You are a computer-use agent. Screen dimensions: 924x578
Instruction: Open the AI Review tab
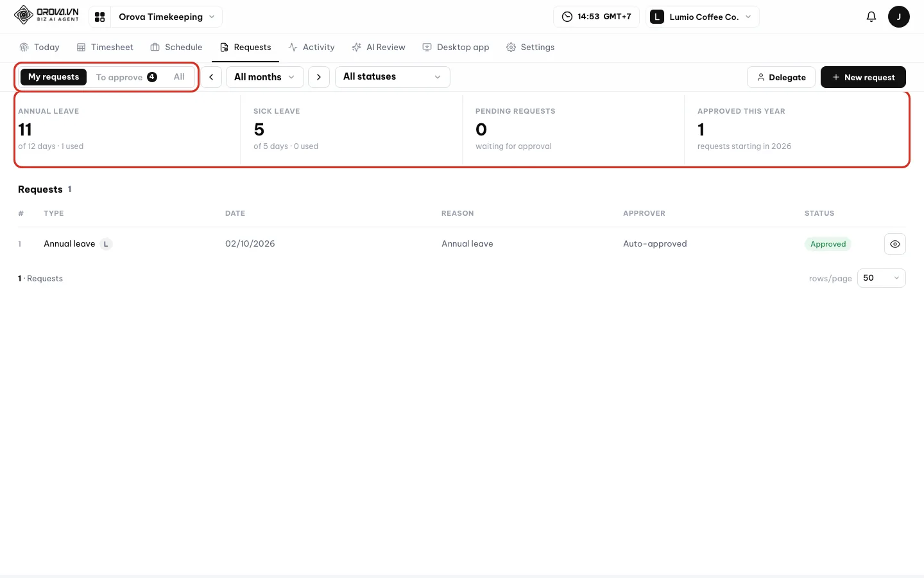tap(379, 48)
